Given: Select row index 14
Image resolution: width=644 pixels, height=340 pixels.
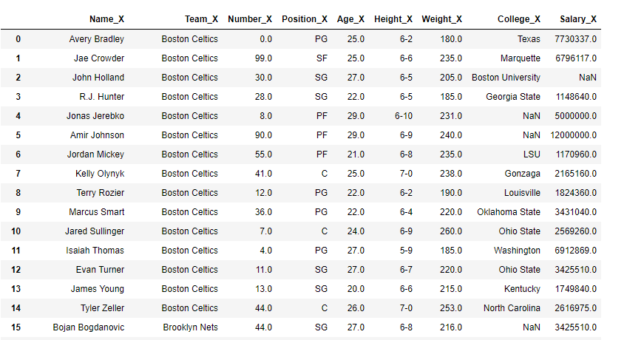Looking at the screenshot, I should [16, 308].
